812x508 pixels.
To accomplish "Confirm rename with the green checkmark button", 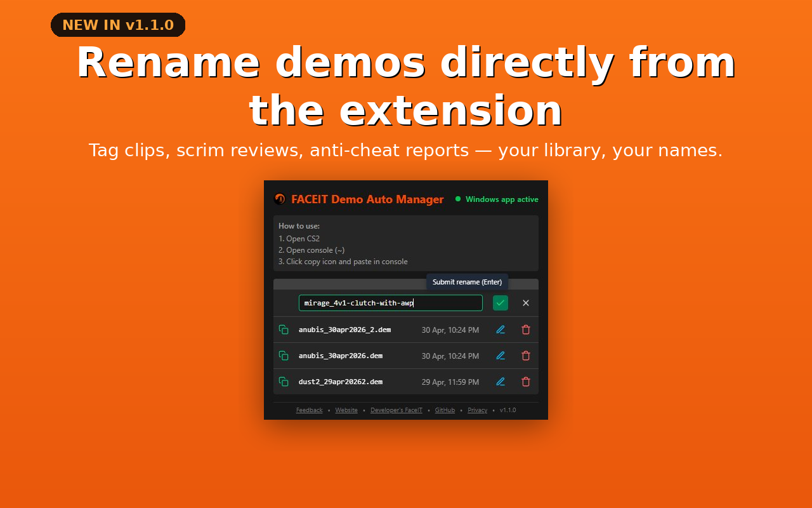I will point(501,303).
